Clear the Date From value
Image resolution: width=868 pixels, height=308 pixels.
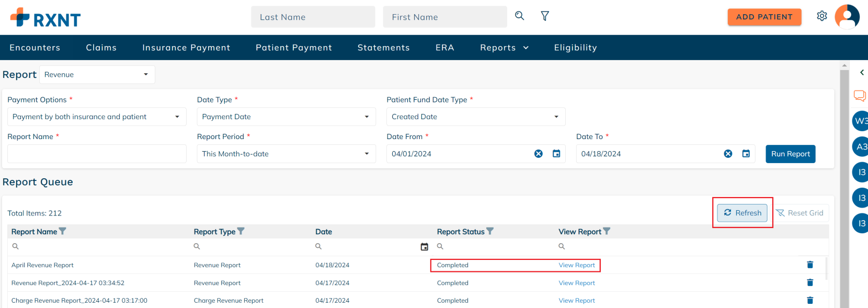tap(539, 154)
